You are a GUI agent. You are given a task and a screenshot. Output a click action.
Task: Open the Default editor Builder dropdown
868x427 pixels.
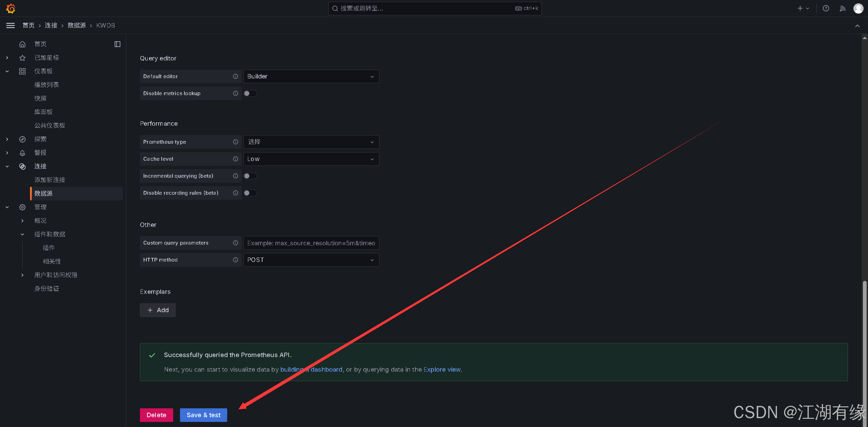point(311,76)
